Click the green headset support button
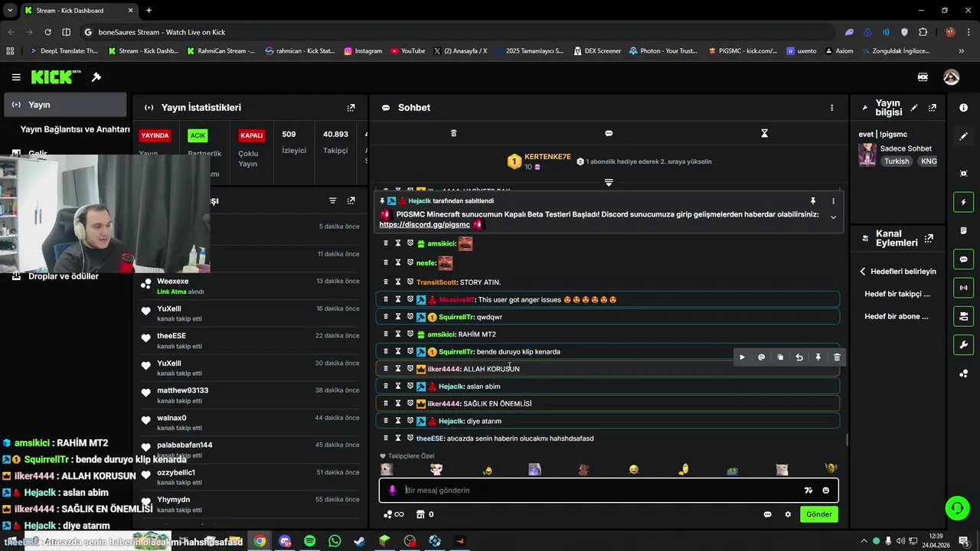This screenshot has height=551, width=980. click(x=956, y=507)
